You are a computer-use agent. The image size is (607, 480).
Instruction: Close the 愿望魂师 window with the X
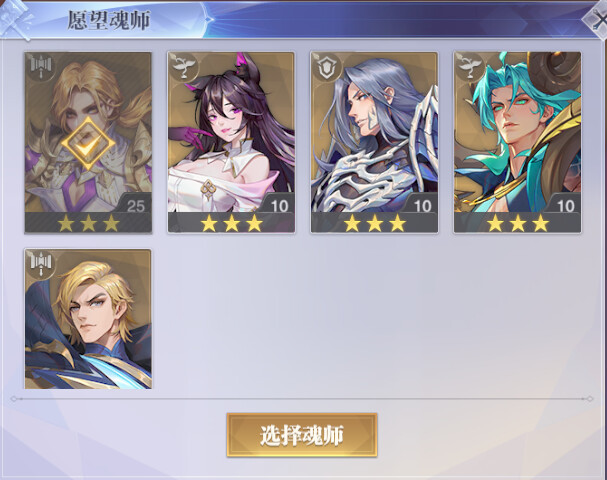[597, 20]
